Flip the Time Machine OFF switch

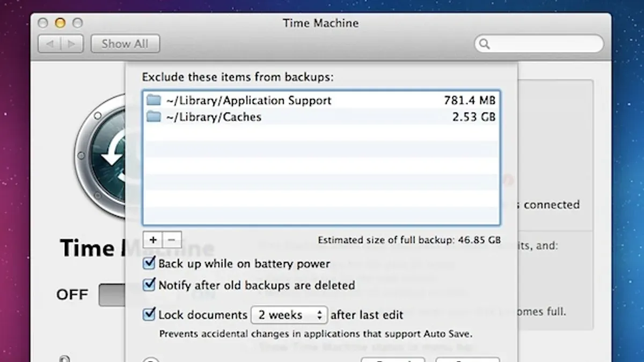112,295
